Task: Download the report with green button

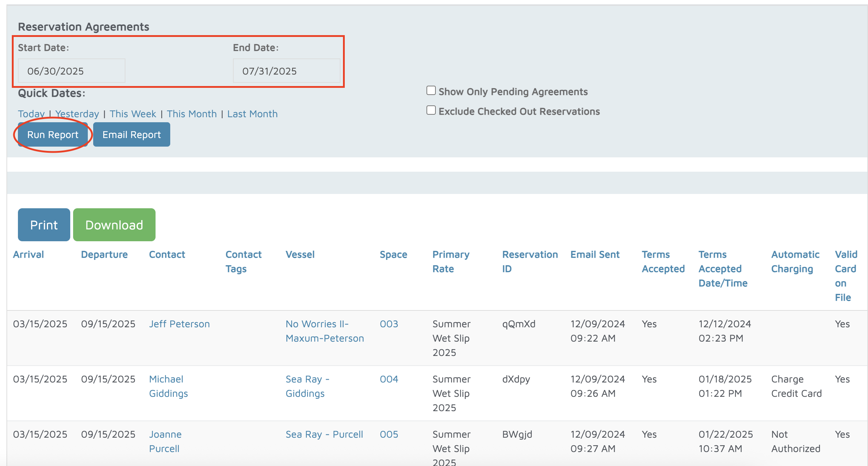Action: pyautogui.click(x=114, y=225)
